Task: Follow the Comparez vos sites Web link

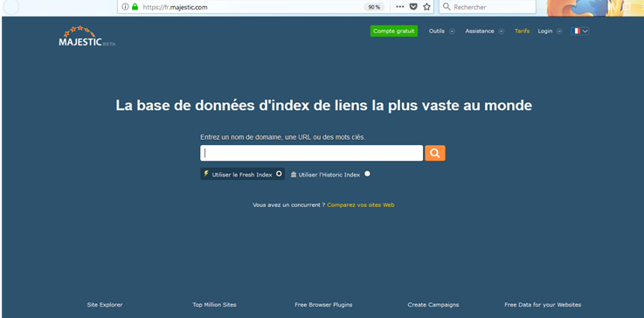Action: point(361,204)
